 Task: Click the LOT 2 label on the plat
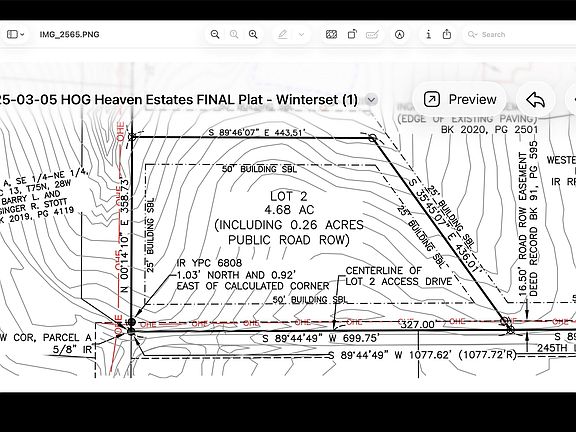tap(288, 196)
